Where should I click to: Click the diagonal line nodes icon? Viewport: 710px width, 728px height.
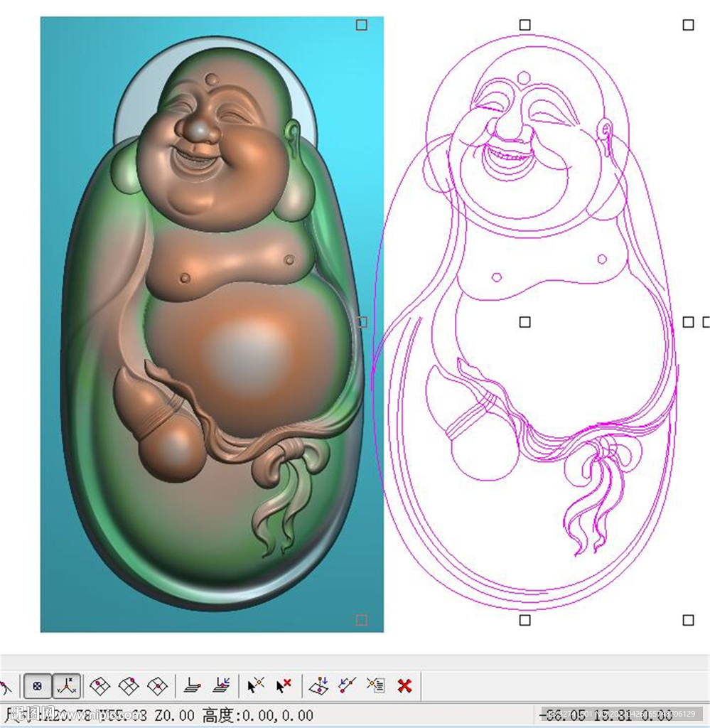(x=347, y=687)
